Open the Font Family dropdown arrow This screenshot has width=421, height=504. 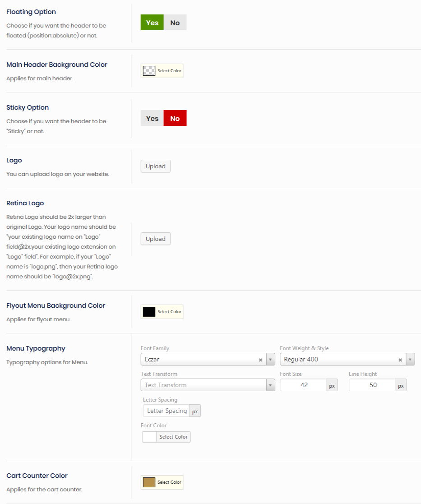270,360
